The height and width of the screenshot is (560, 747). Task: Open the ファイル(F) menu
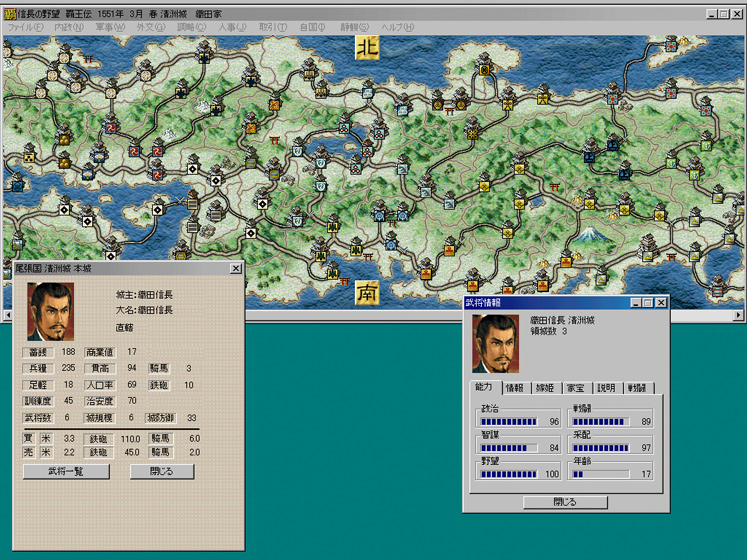[x=25, y=27]
